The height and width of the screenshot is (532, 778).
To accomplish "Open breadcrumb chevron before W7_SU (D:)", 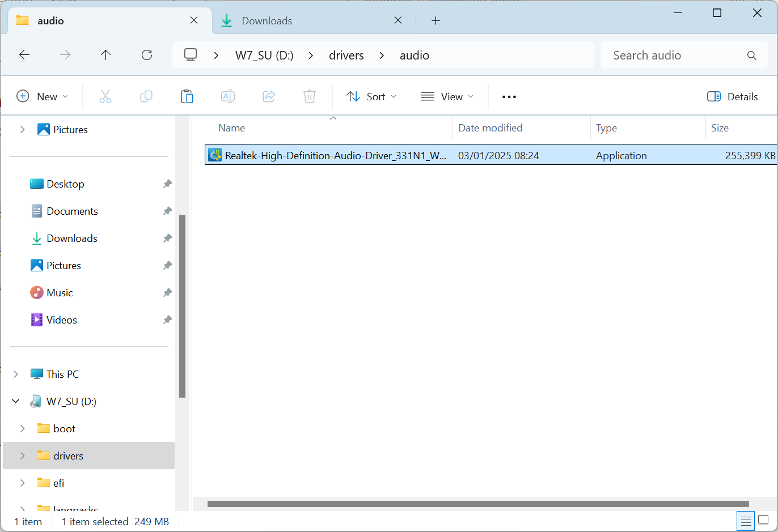I will tap(216, 56).
